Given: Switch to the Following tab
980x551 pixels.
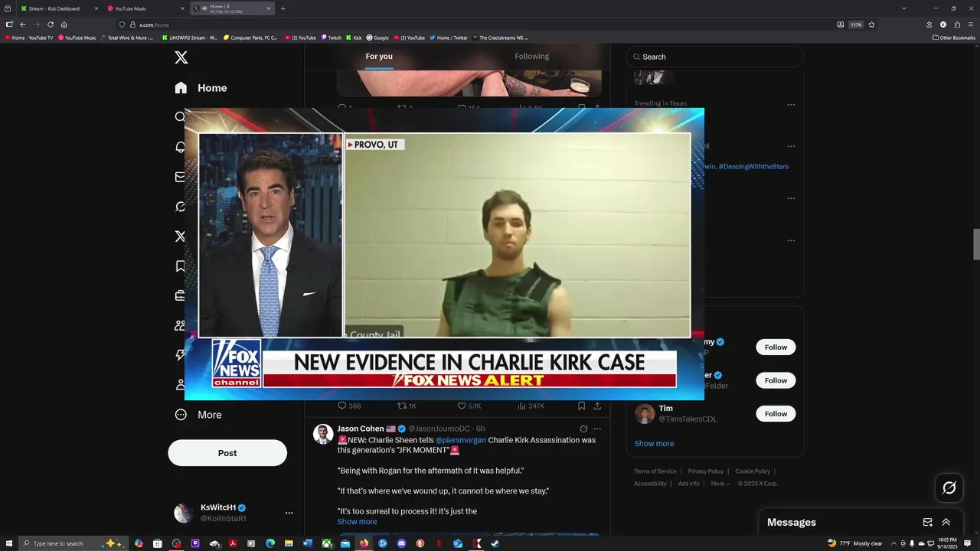Looking at the screenshot, I should pyautogui.click(x=532, y=57).
